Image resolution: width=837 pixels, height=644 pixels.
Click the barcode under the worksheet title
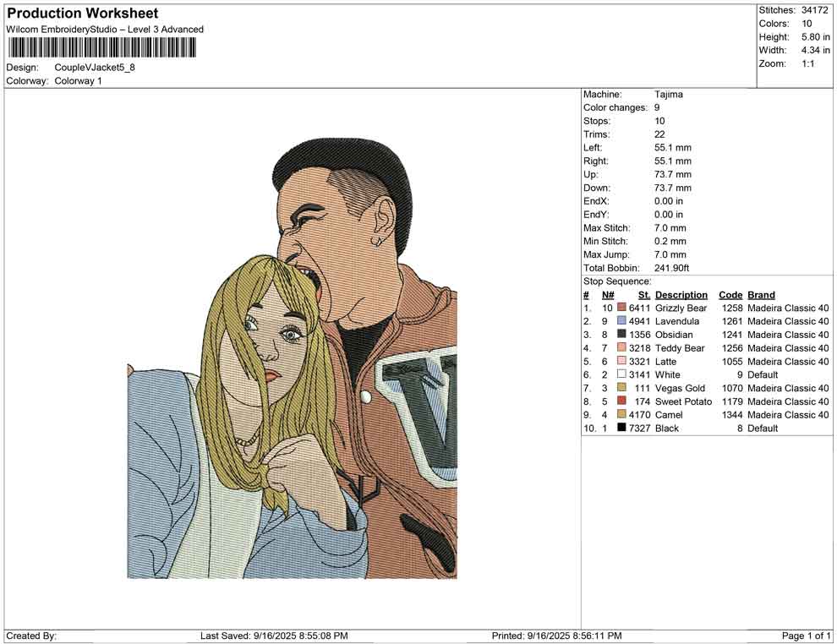(x=101, y=48)
